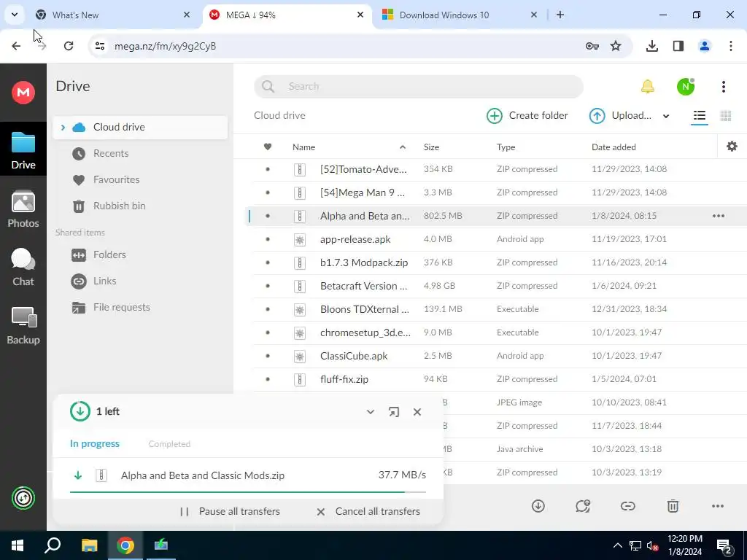
Task: Switch to Download Windows 10 browser tab
Action: pyautogui.click(x=460, y=15)
